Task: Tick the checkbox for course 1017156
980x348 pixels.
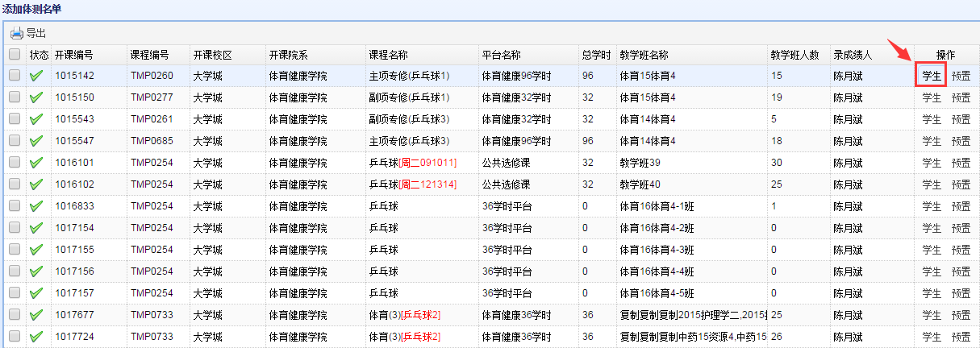Action: click(15, 271)
